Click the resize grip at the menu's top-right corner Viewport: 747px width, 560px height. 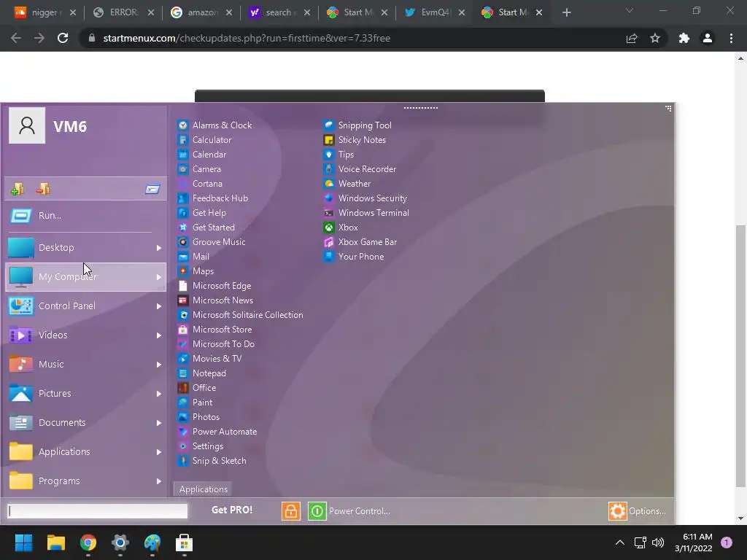(668, 109)
